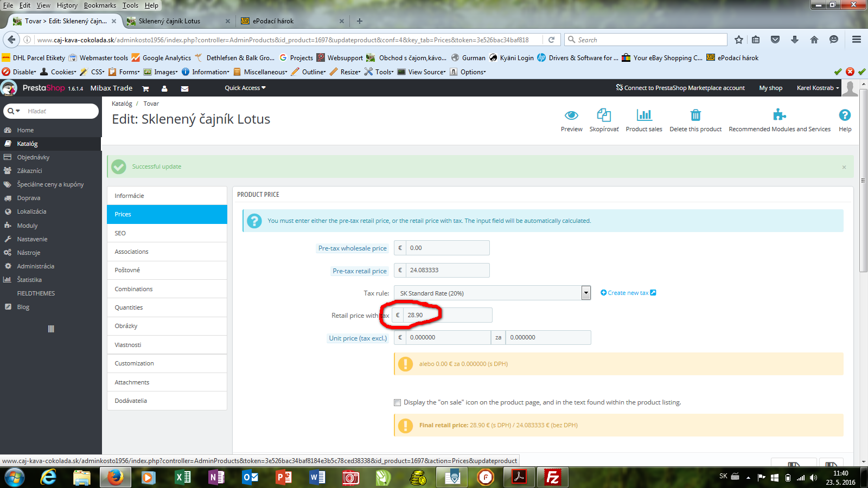868x488 pixels.
Task: Click Connect to PrestaShop Marketplace account
Action: coord(680,88)
